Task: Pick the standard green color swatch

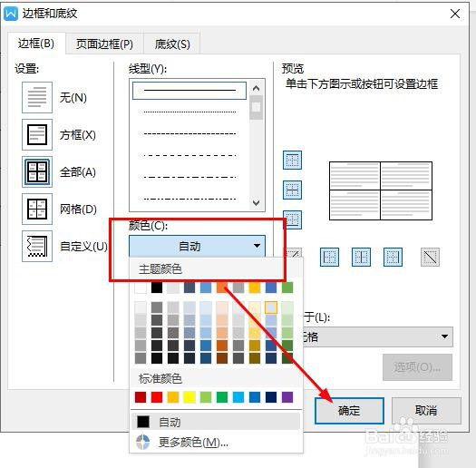Action: click(222, 397)
